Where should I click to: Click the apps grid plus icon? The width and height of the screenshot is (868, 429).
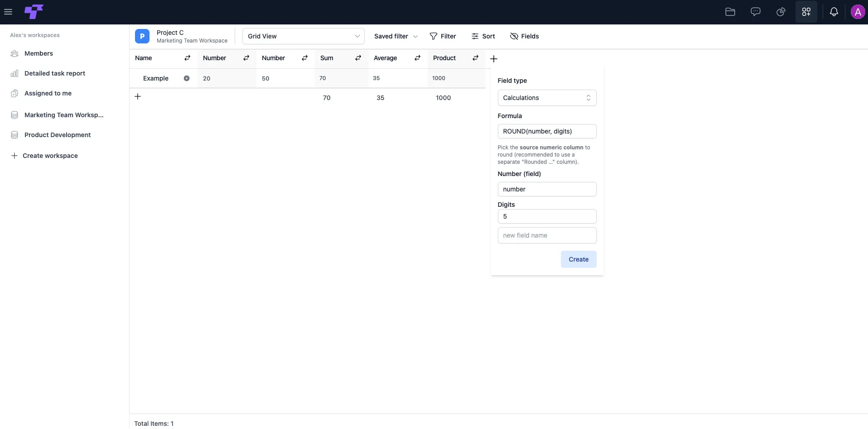tap(806, 12)
